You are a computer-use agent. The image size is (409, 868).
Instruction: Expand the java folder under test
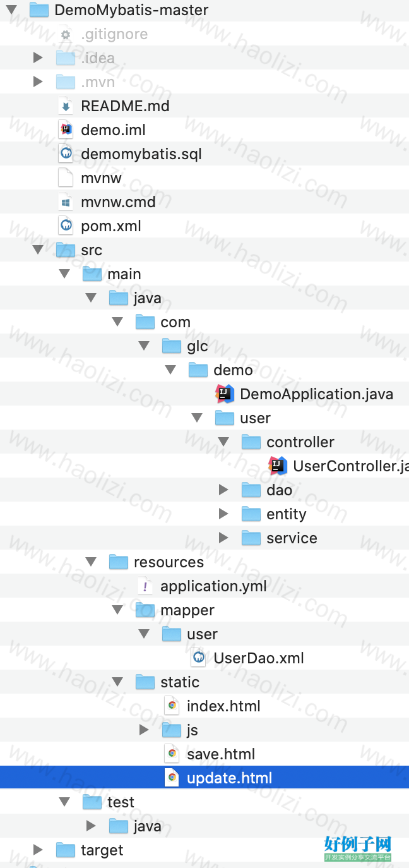pyautogui.click(x=91, y=826)
